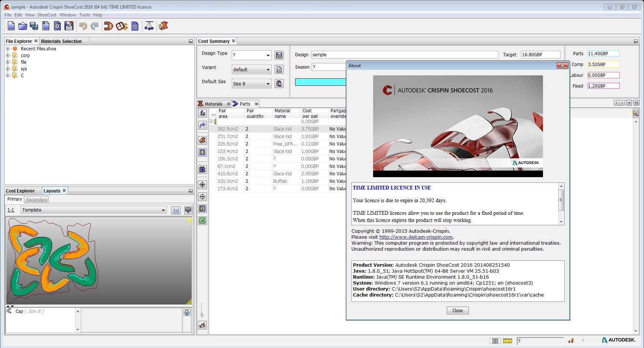Viewport: 644px width, 348px height.
Task: Click the shoe pattern layout thumbnail
Action: tap(99, 261)
